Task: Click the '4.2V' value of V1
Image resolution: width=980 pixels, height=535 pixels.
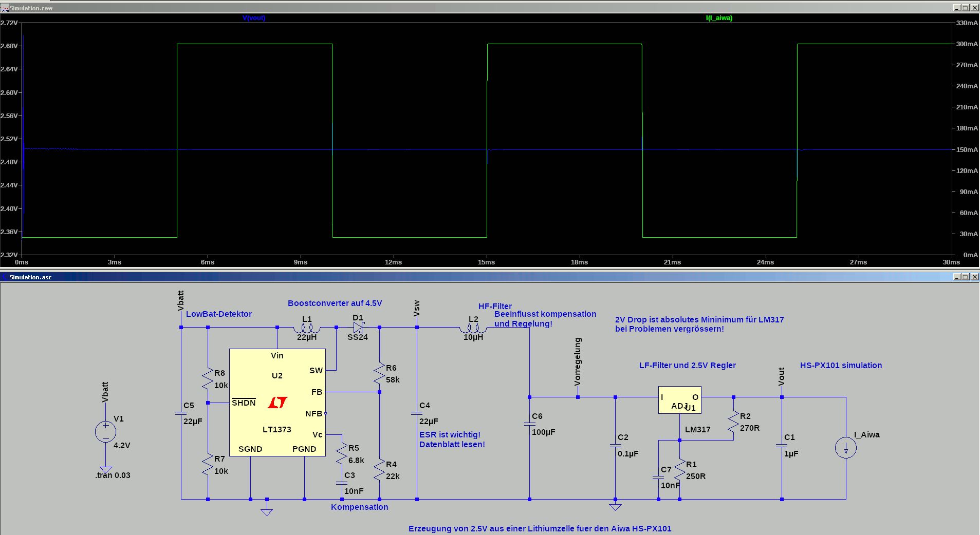Action: tap(122, 446)
